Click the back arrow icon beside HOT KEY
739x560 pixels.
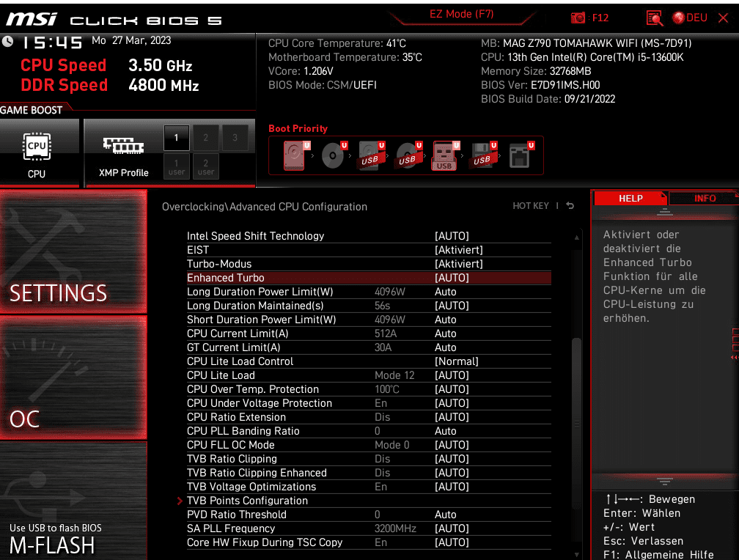[x=570, y=205]
